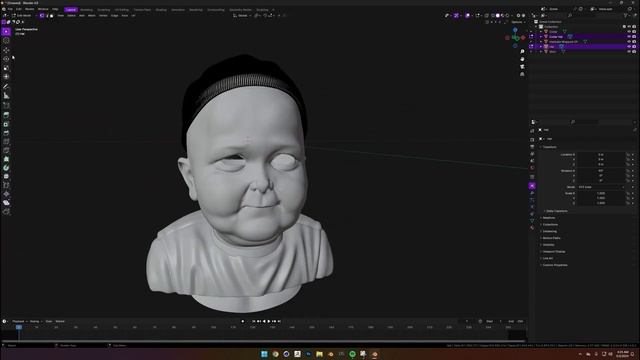Expand the Hat object in outliner

(x=541, y=47)
